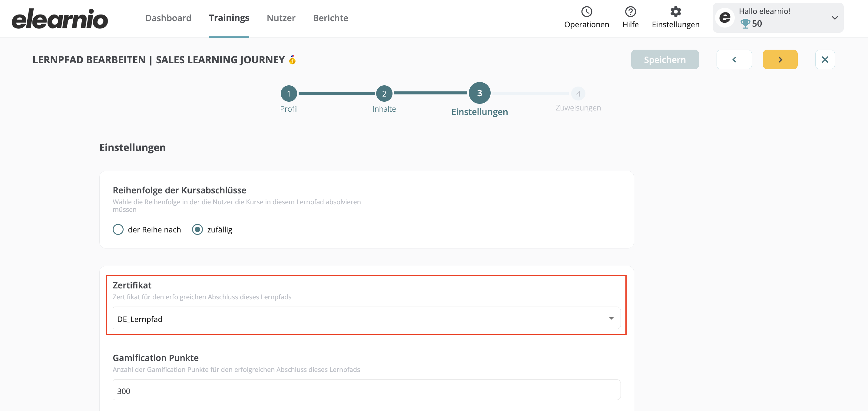Select step 3 Einstellungen

click(x=479, y=93)
